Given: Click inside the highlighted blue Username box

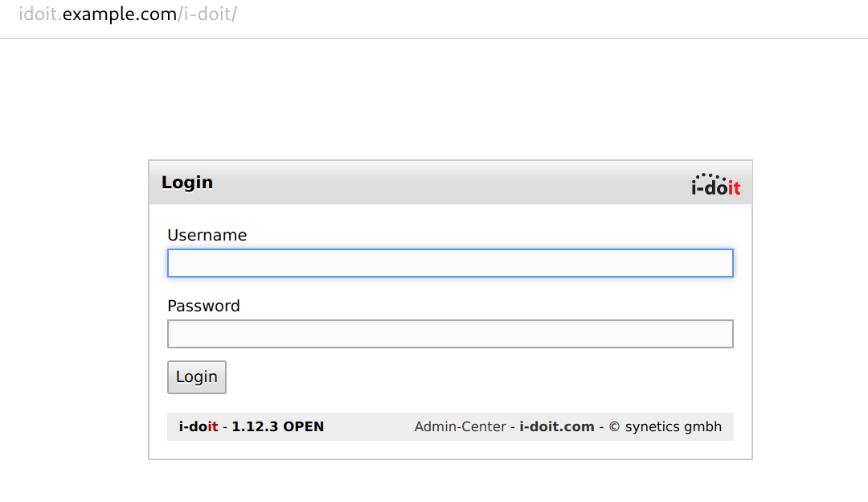Looking at the screenshot, I should point(450,263).
